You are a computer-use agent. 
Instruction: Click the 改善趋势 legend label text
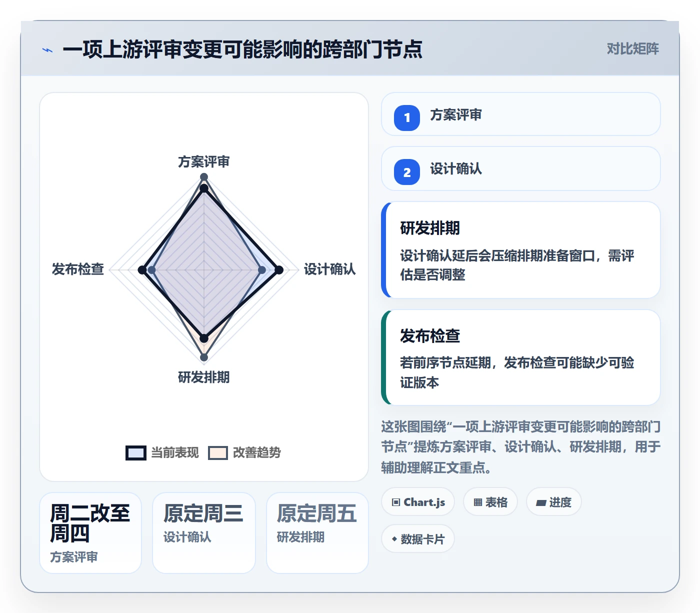coord(257,452)
